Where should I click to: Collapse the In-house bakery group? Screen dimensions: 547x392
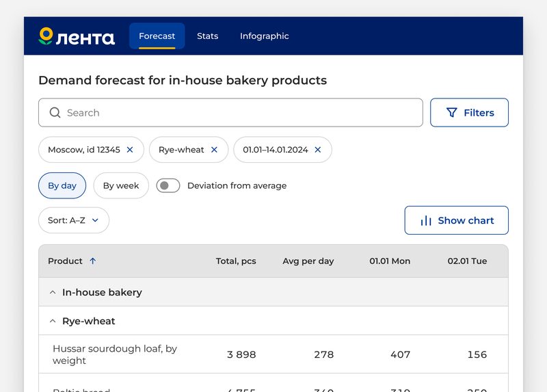coord(53,292)
